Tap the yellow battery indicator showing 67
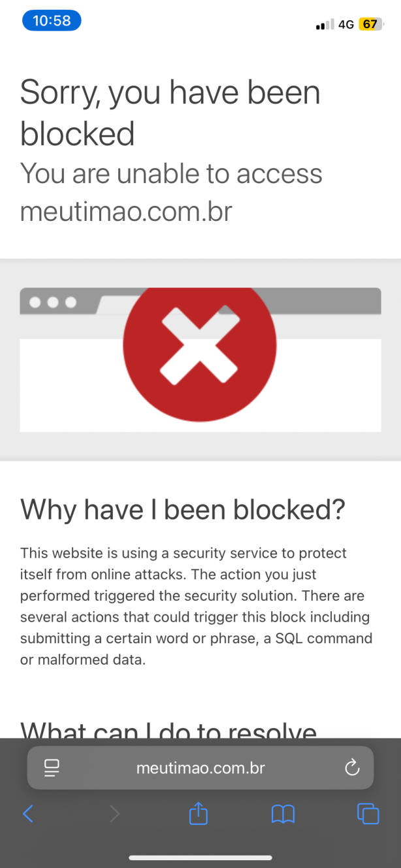This screenshot has height=868, width=401. pyautogui.click(x=370, y=24)
